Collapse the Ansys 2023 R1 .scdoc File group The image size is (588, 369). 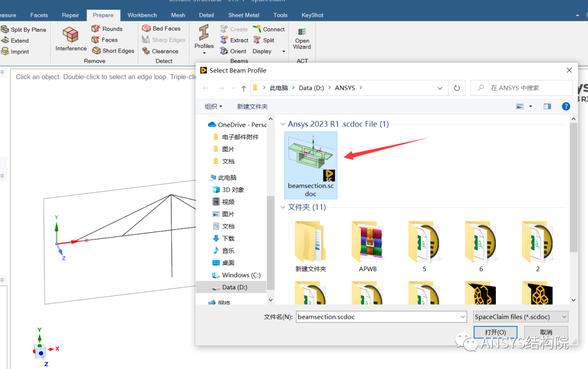pyautogui.click(x=283, y=124)
